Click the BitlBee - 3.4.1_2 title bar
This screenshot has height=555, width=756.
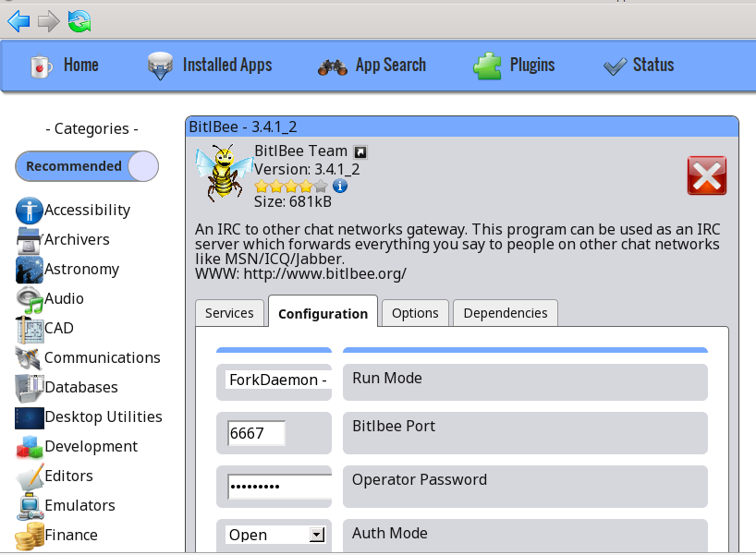pyautogui.click(x=462, y=127)
